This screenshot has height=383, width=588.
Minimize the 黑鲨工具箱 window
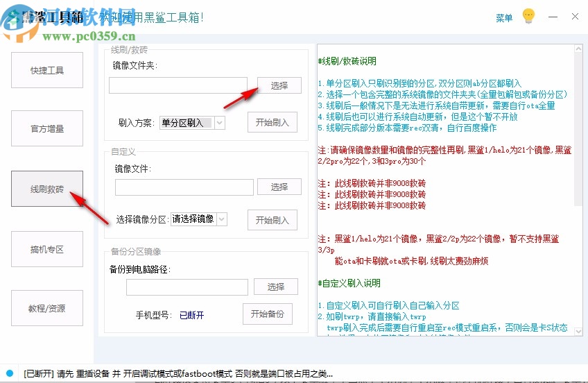point(553,17)
